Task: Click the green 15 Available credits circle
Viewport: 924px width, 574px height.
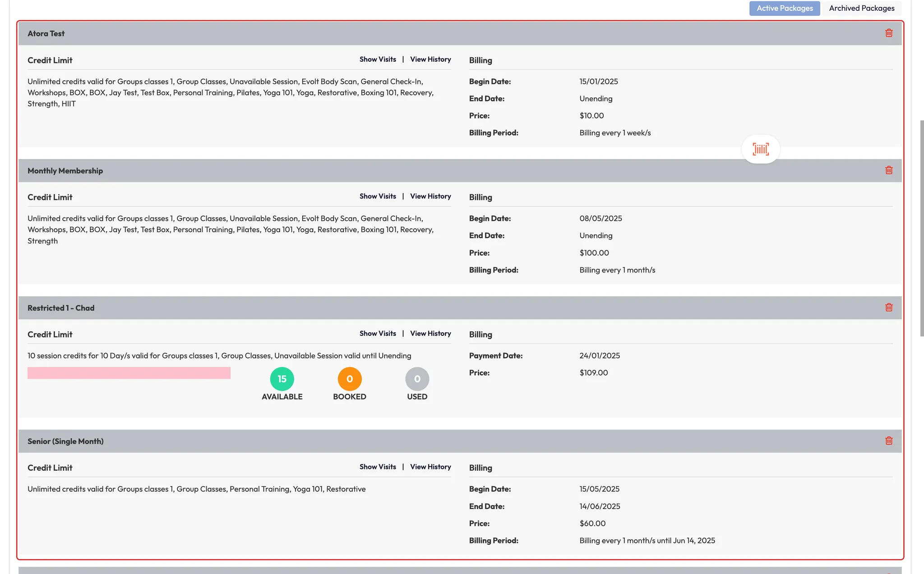Action: point(282,379)
